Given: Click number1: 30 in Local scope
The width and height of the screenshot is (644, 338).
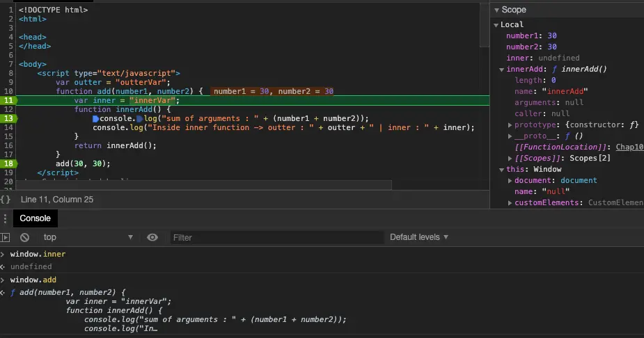Looking at the screenshot, I should [531, 35].
